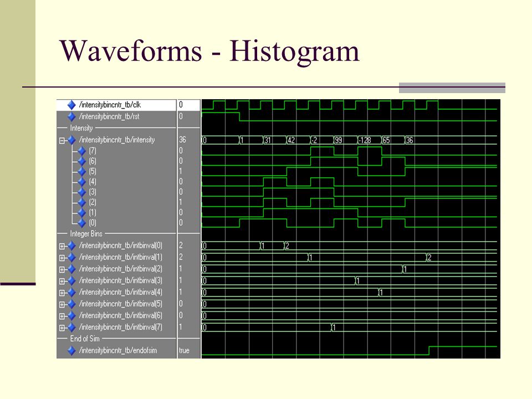Click value 2 on intbinval(1) waveform
This screenshot has height=399, width=532.
click(x=429, y=258)
